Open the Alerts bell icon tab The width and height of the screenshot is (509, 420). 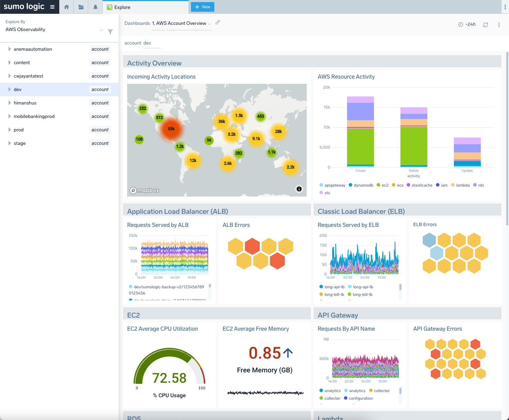[x=95, y=7]
